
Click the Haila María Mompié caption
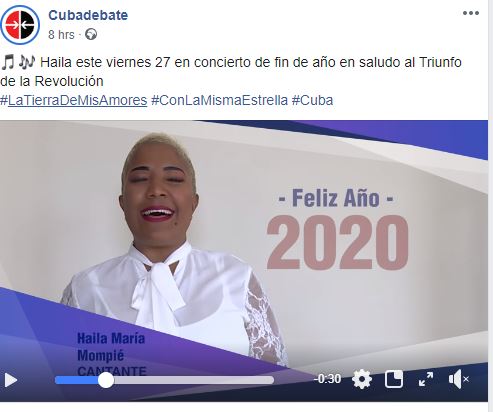[111, 355]
